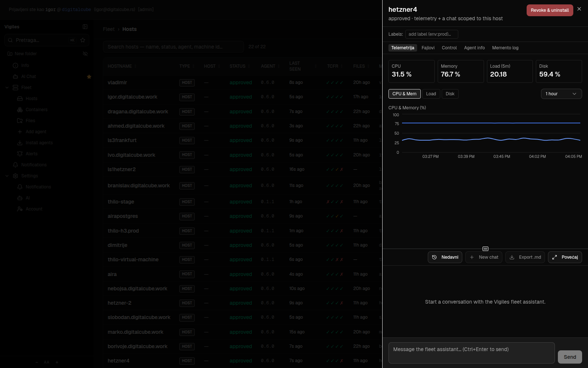Collapse the Fleet tree section
Image resolution: width=588 pixels, height=368 pixels.
click(7, 88)
